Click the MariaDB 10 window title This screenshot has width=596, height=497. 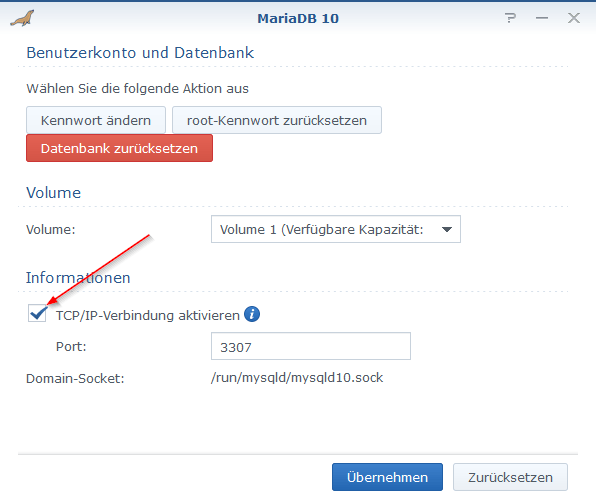[x=298, y=18]
